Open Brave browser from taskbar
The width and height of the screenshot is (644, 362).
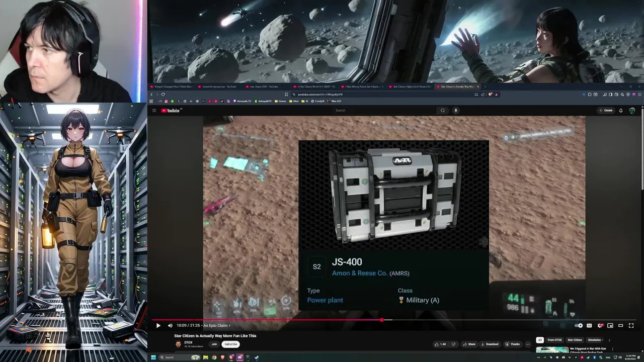pos(223,357)
